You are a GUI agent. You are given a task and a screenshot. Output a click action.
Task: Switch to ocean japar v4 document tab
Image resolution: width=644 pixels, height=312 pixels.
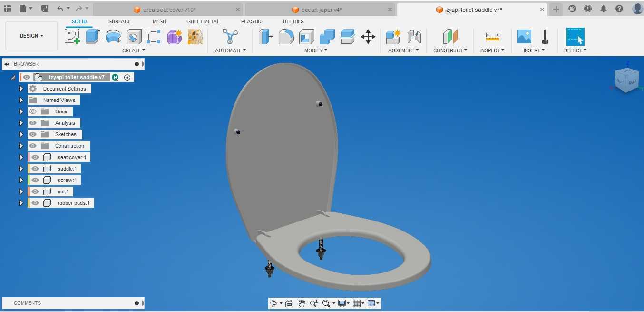pyautogui.click(x=320, y=10)
